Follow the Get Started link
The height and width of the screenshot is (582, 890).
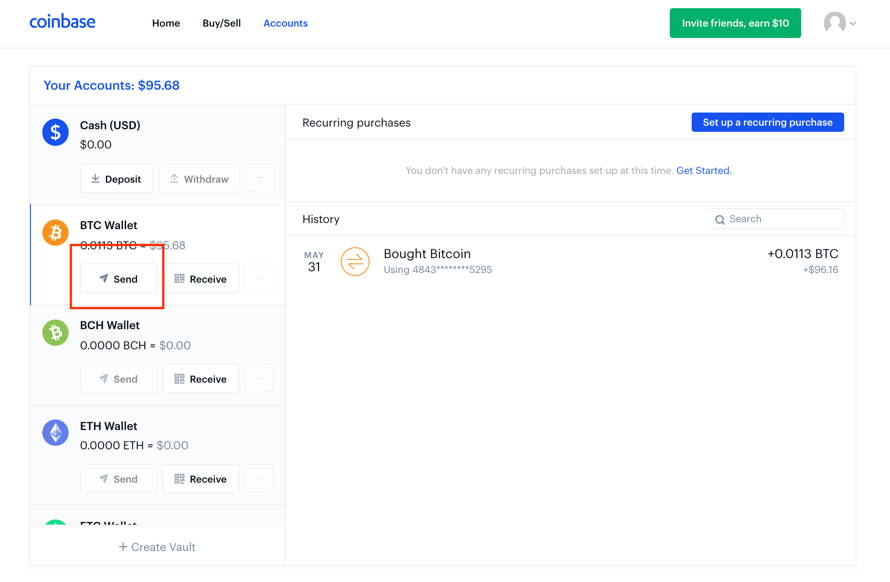click(x=704, y=170)
